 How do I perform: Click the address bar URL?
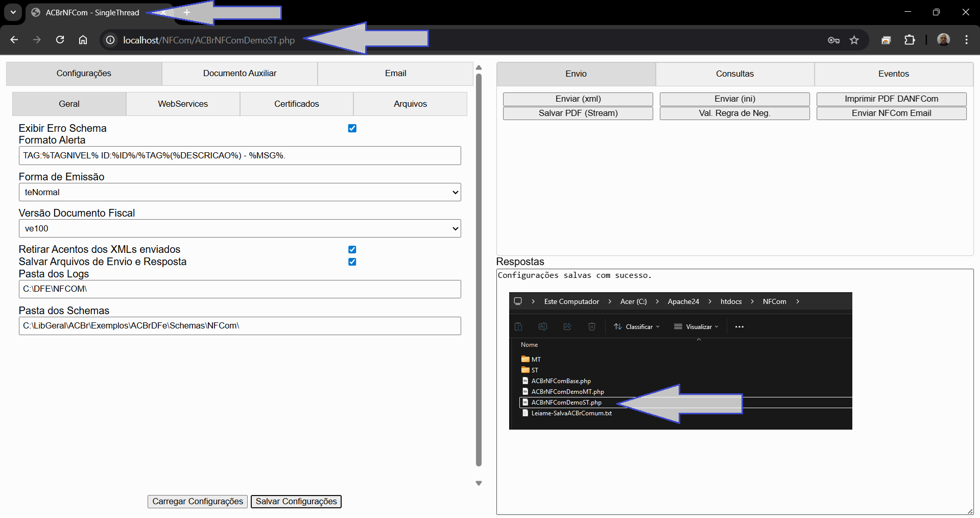click(x=209, y=40)
